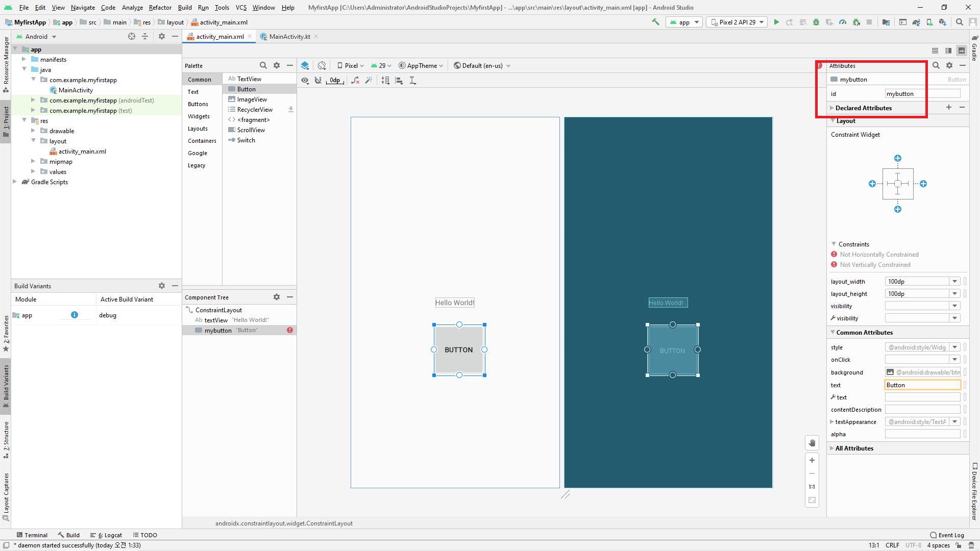Open the Pixel 2 API 29 device dropdown
Screen dimensions: 980x551
pos(737,22)
